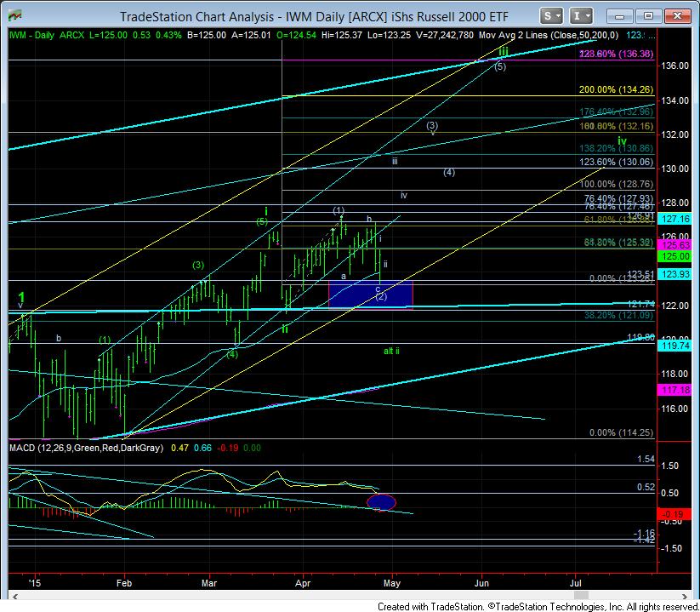Screen dimensions: 700x612
Task: Close the Chart Analysis window
Action: [677, 16]
